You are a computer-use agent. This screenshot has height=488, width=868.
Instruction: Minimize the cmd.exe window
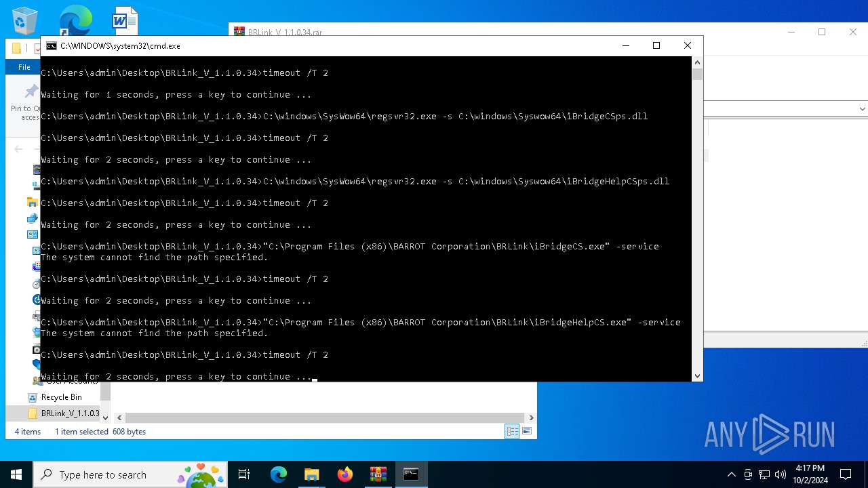click(x=625, y=46)
